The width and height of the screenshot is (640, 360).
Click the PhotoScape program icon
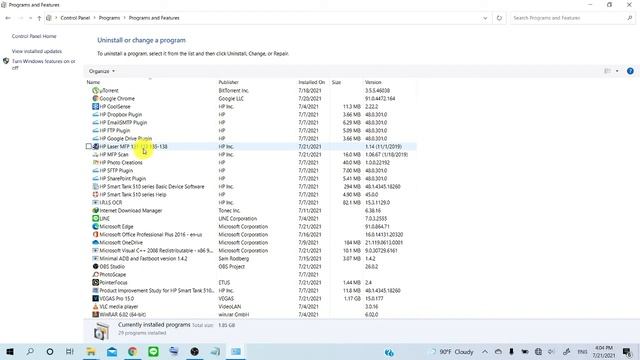(96, 275)
